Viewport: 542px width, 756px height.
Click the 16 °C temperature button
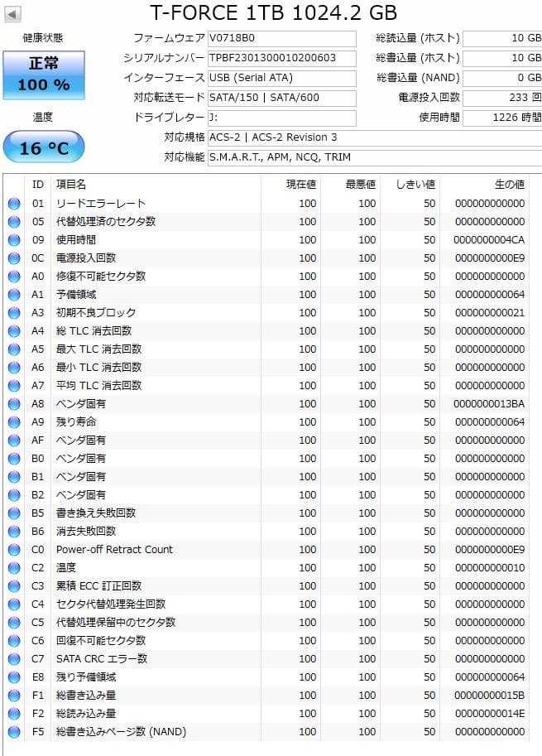coord(44,147)
